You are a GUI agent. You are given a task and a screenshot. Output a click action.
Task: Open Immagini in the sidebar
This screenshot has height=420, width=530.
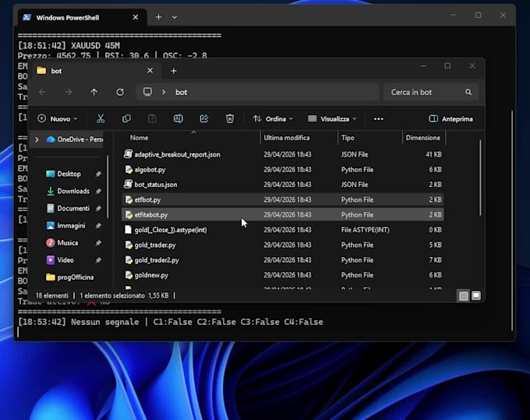(71, 225)
